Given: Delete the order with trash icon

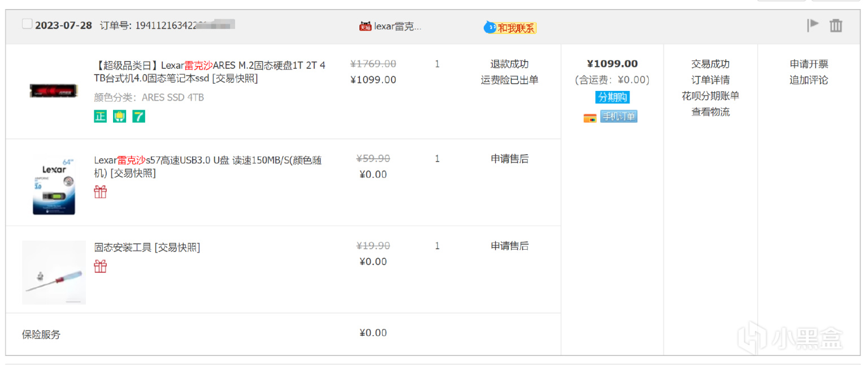Looking at the screenshot, I should click(x=836, y=25).
